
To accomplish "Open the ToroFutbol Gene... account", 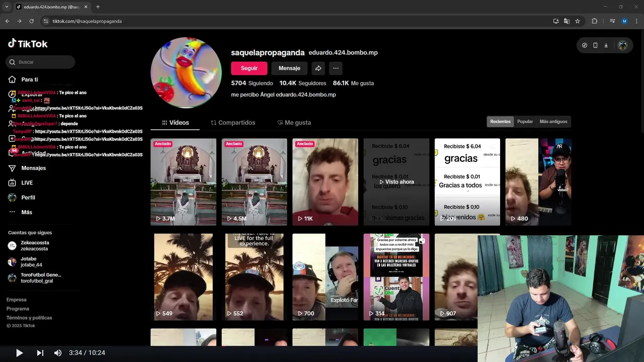I will point(35,278).
